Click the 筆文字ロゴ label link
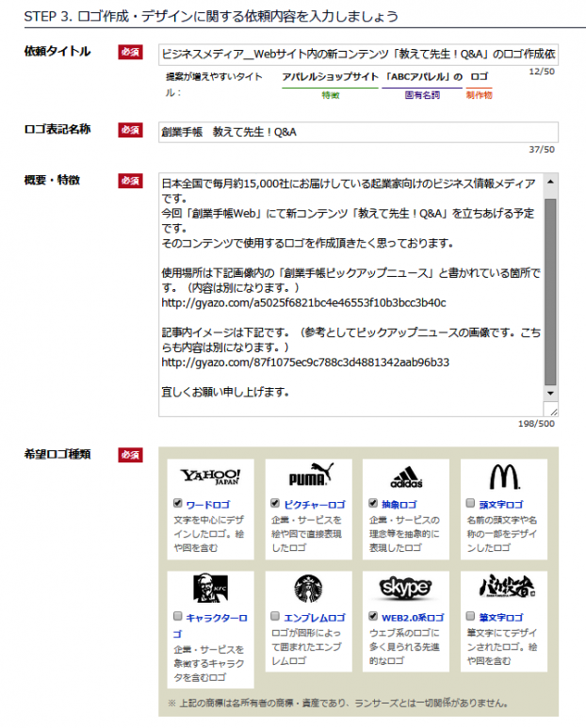The width and height of the screenshot is (586, 728). [501, 618]
